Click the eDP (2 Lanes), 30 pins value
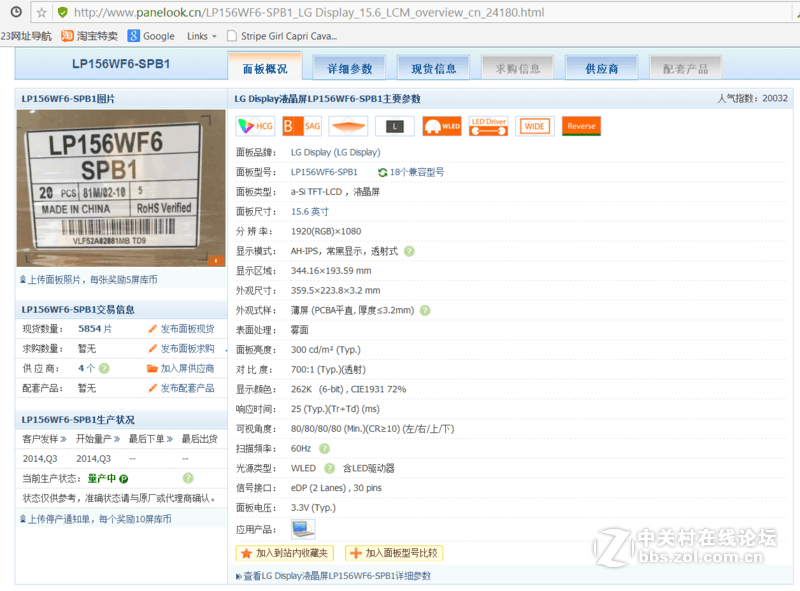800x591 pixels. point(336,488)
